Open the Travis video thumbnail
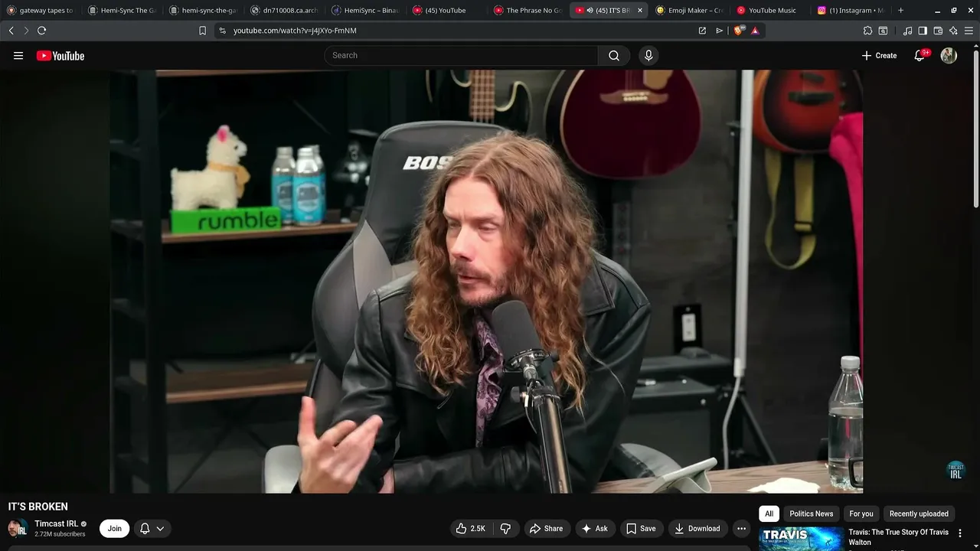Viewport: 980px width, 551px height. tap(801, 539)
